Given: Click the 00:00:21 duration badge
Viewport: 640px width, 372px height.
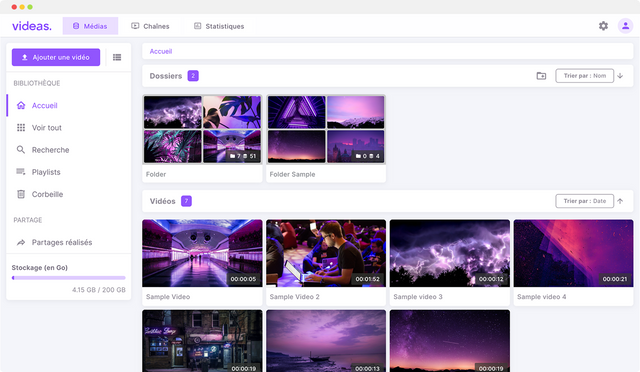Looking at the screenshot, I should click(x=615, y=279).
